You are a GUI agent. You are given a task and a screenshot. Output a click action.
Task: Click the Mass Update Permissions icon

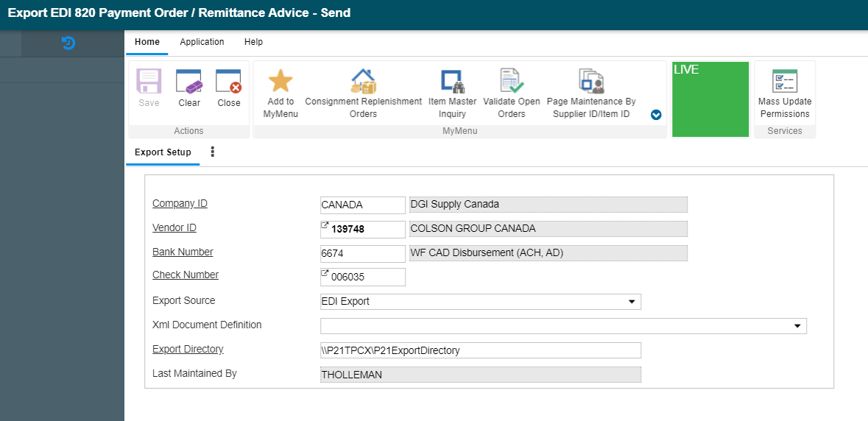coord(785,82)
